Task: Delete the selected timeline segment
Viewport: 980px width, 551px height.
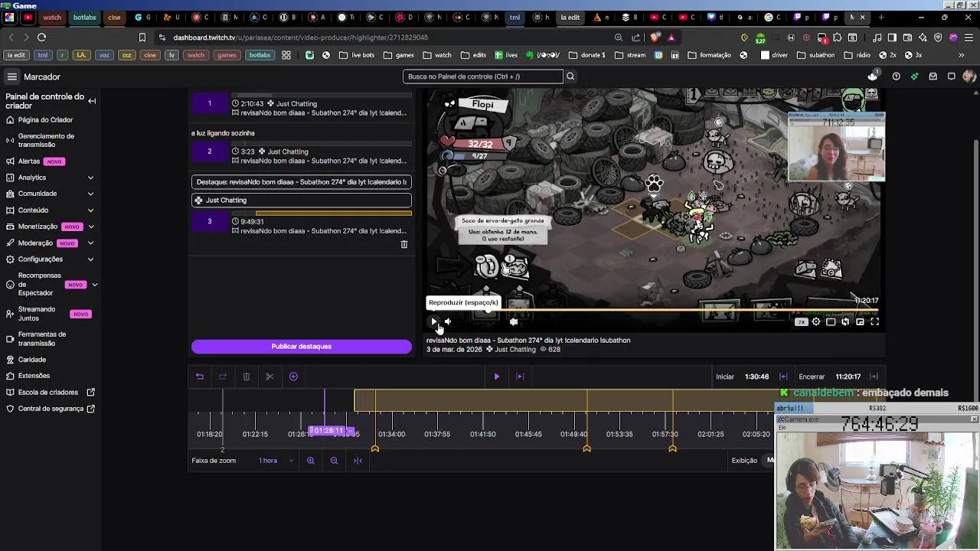Action: point(247,377)
